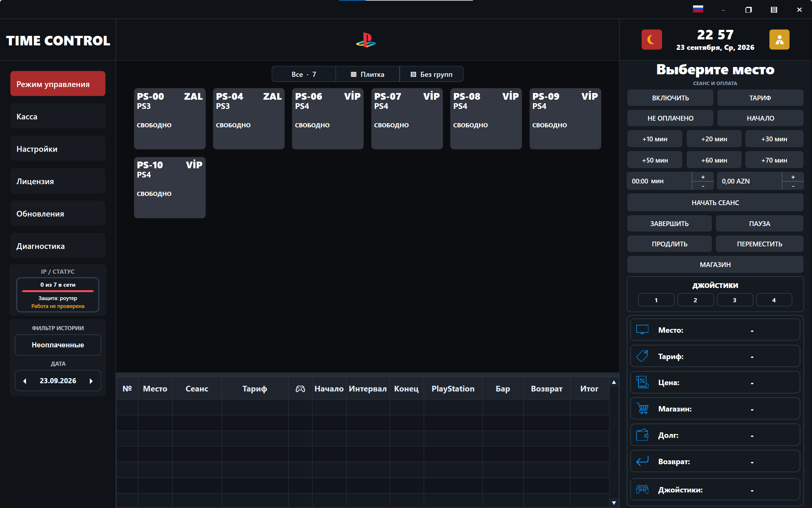This screenshot has width=812, height=508.
Task: Open the user profile icon
Action: click(779, 40)
